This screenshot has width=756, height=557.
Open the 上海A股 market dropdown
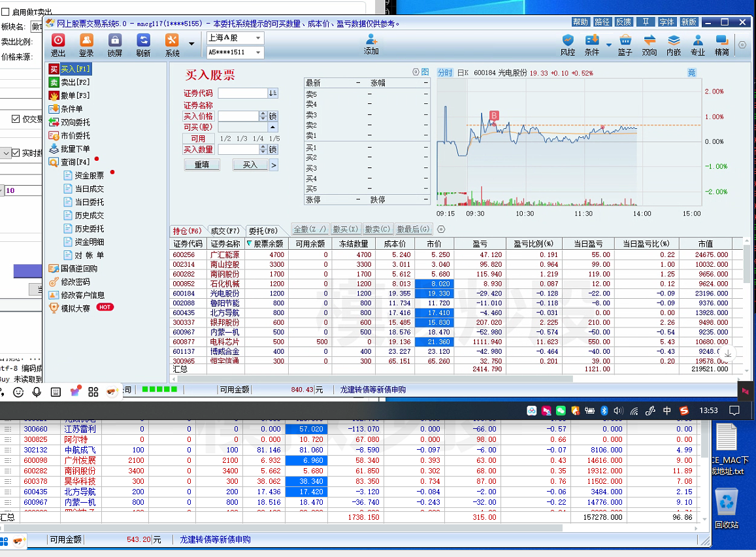tap(235, 38)
